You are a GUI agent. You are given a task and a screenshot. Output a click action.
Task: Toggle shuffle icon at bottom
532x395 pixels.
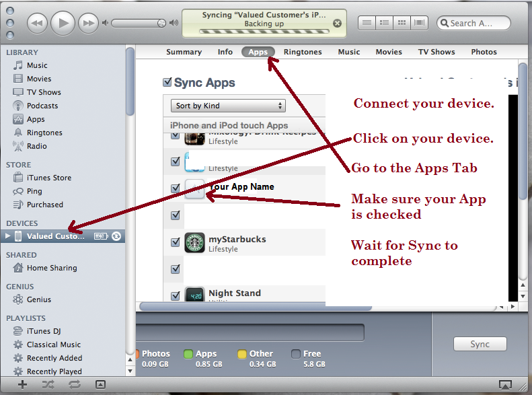tap(48, 384)
